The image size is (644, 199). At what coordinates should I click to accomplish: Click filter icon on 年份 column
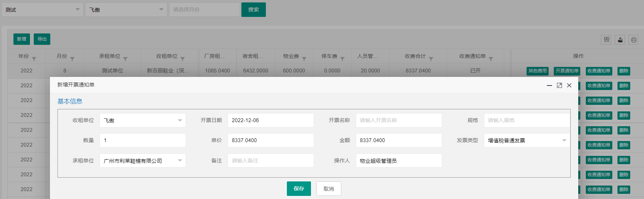click(34, 59)
